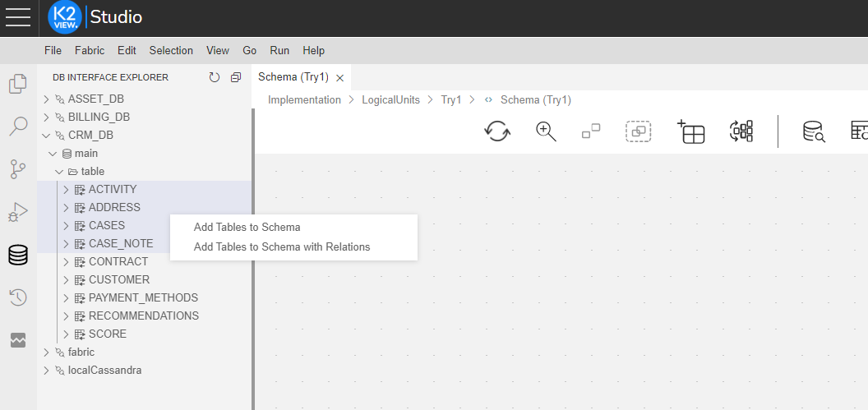Screen dimensions: 868x410
Task: Choose Add Tables to Schema with Relations
Action: [x=282, y=246]
